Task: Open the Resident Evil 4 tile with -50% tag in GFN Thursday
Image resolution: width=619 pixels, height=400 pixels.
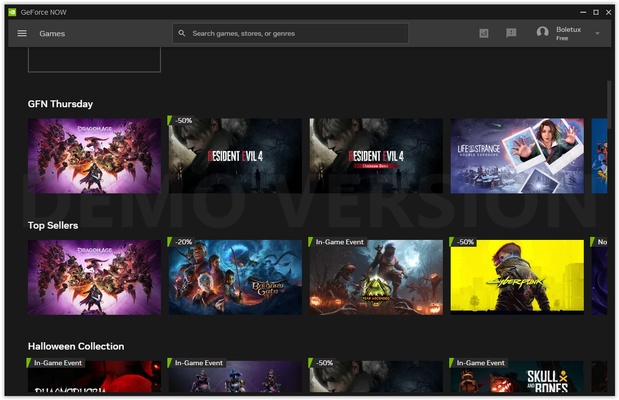Action: [x=235, y=156]
